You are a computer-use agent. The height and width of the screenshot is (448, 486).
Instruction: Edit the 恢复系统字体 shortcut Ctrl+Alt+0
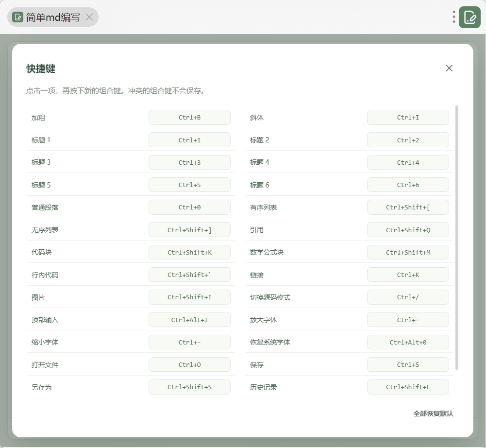pyautogui.click(x=408, y=342)
